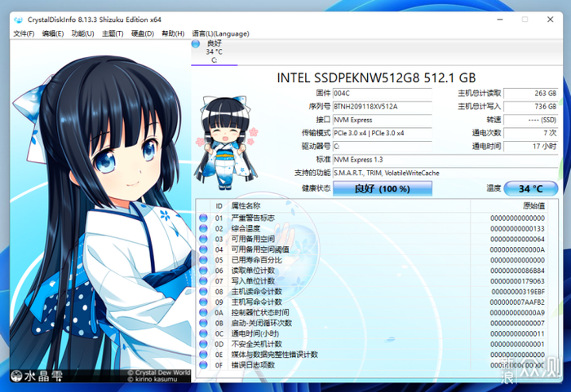
Task: Open the 功能(U) menu
Action: [x=82, y=33]
